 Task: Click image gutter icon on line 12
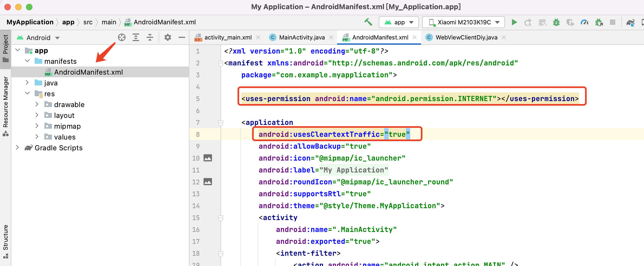point(208,182)
